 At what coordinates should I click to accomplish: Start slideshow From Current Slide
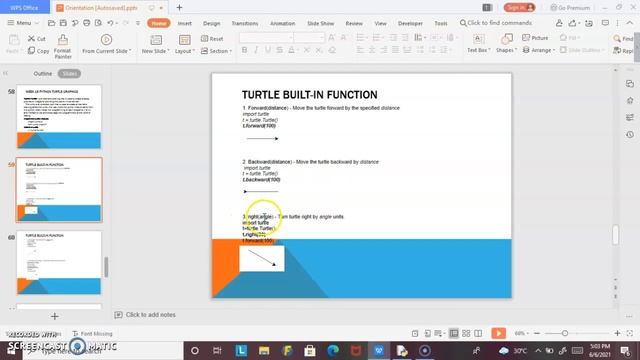click(x=107, y=44)
